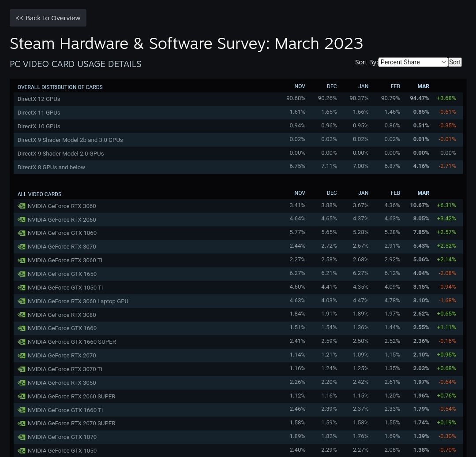Click NVIDIA GeForce RTX 3060 card name
The height and width of the screenshot is (457, 476).
pyautogui.click(x=62, y=206)
